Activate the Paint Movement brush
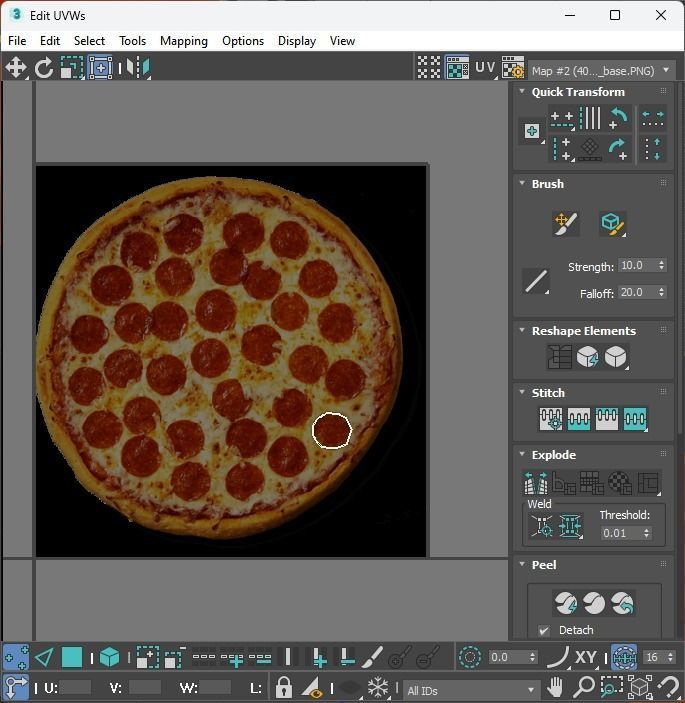The height and width of the screenshot is (703, 685). click(566, 224)
